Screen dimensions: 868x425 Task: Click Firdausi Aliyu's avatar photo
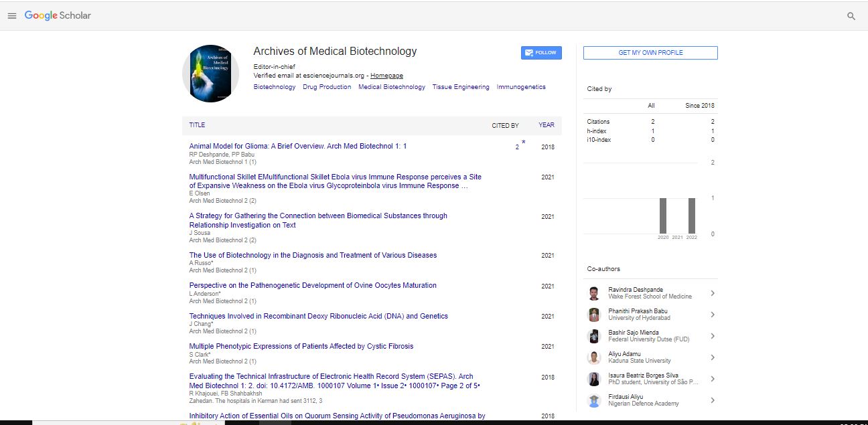pyautogui.click(x=594, y=400)
